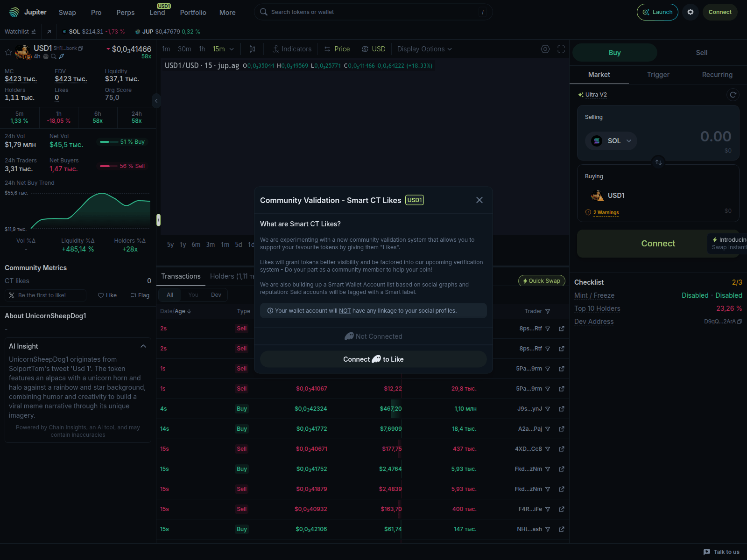The height and width of the screenshot is (560, 747).
Task: Show only Dev transactions
Action: [x=216, y=295]
